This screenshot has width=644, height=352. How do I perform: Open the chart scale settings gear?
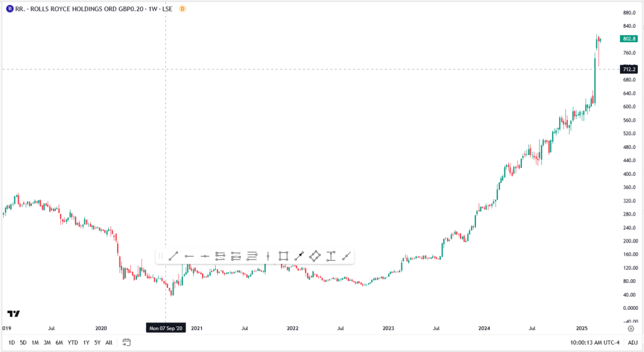(631, 328)
